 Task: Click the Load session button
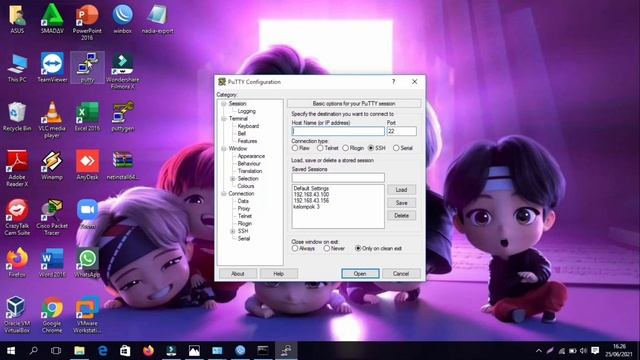401,190
